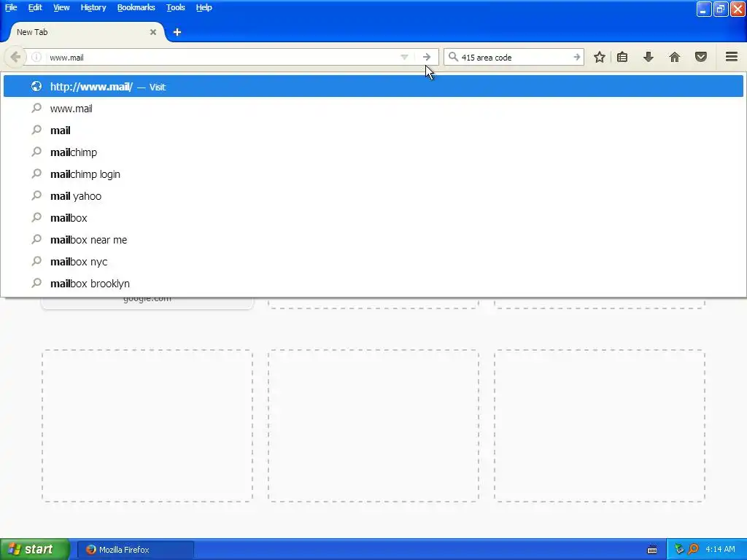Image resolution: width=747 pixels, height=560 pixels.
Task: Open the Bookmarks menu
Action: (x=136, y=7)
